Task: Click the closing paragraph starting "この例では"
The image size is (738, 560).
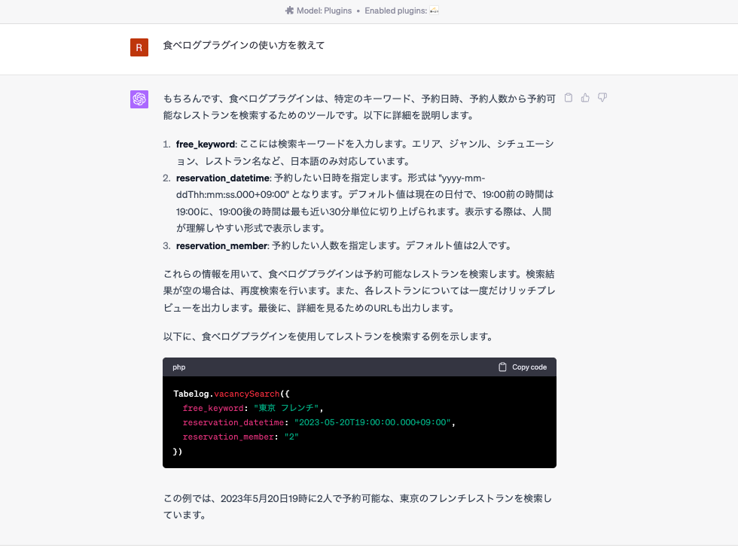Action: [x=358, y=507]
